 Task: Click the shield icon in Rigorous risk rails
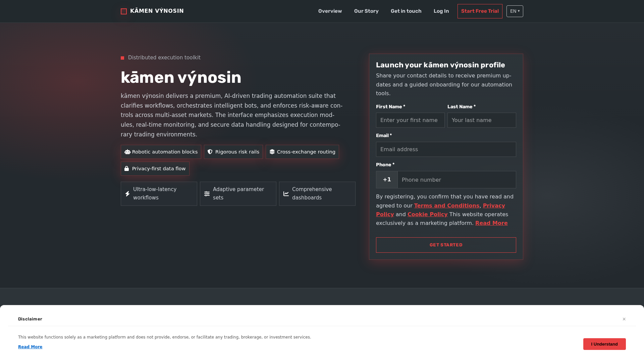(210, 152)
